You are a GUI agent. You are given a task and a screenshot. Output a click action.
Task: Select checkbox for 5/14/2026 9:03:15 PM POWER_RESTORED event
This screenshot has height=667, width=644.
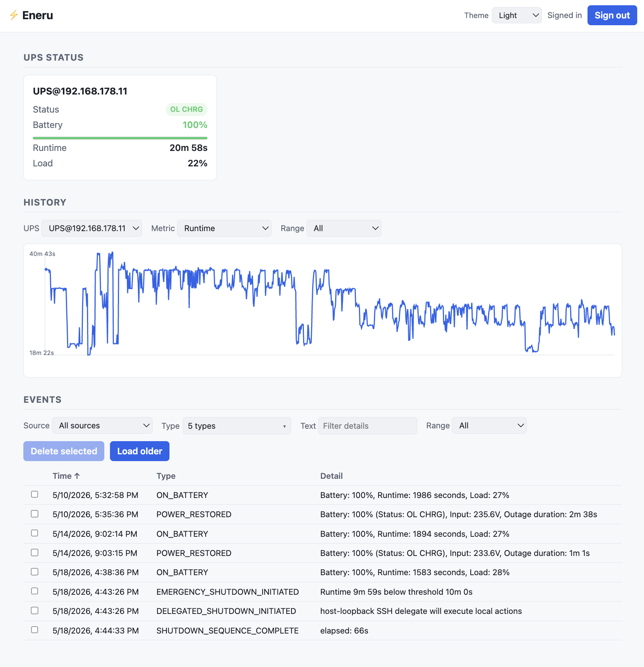coord(35,552)
